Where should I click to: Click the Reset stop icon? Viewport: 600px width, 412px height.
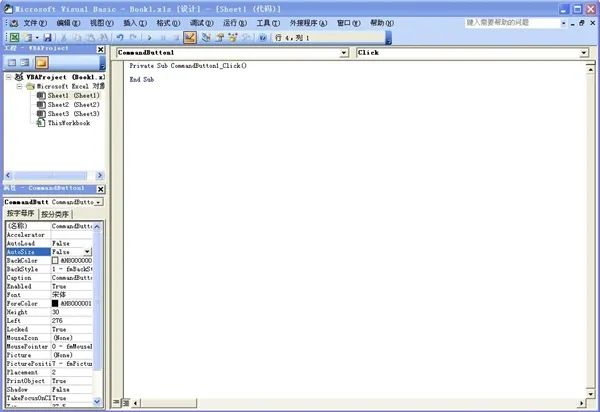[176, 37]
